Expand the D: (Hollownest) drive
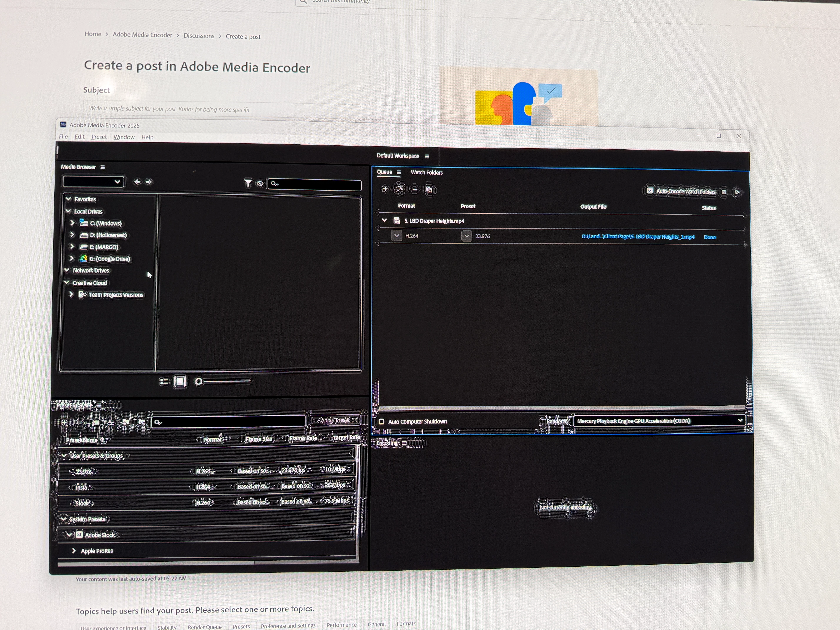840x630 pixels. [x=72, y=235]
